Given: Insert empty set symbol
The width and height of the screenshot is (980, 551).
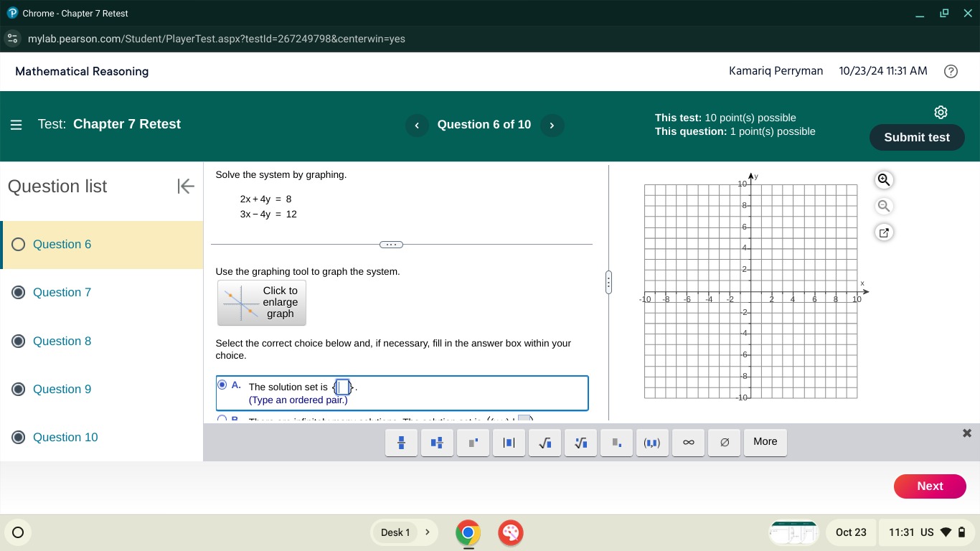Looking at the screenshot, I should tap(724, 443).
